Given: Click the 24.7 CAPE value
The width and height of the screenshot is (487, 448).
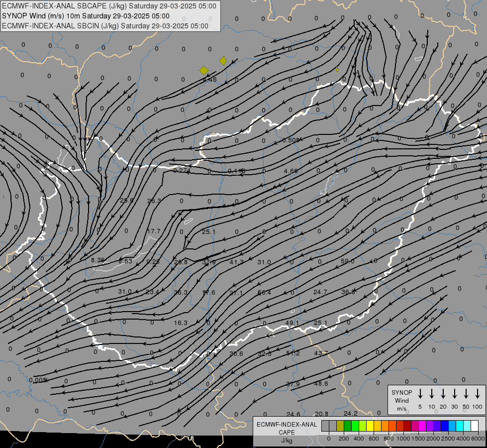Looking at the screenshot, I should 320,292.
